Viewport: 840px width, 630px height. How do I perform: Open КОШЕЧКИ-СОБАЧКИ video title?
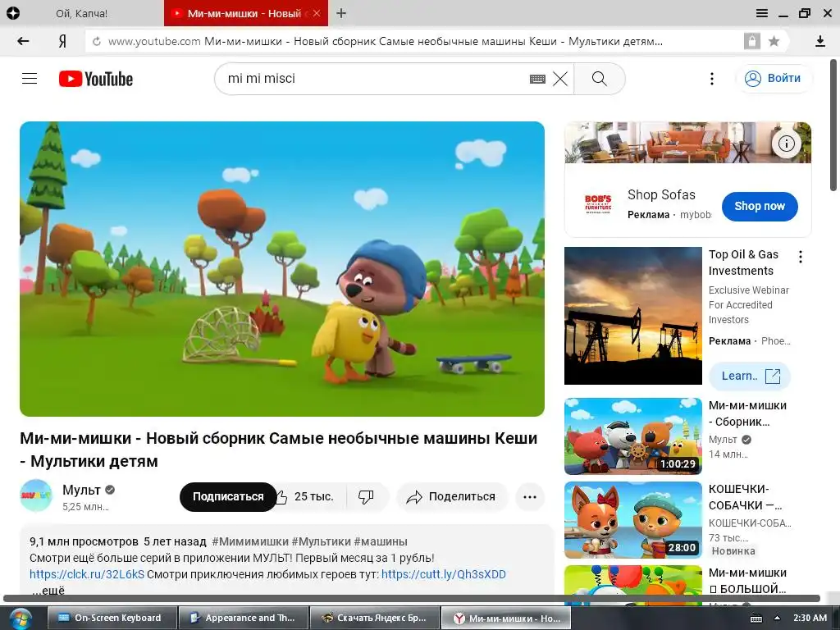745,497
